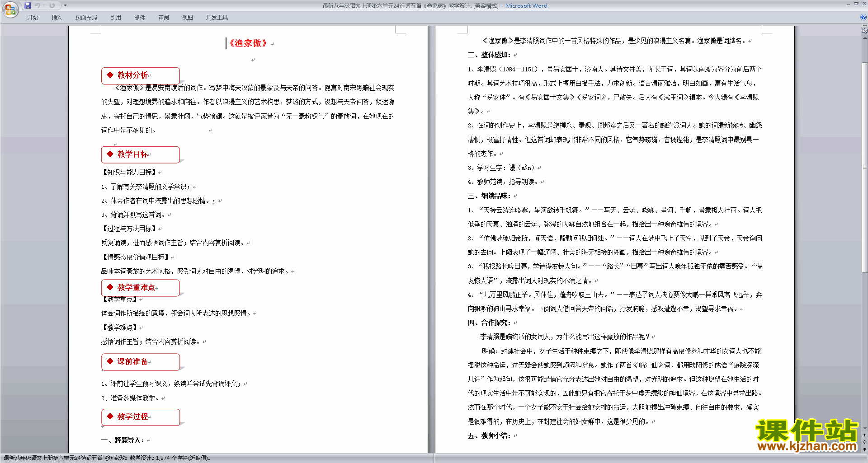Open the 插入 ribbon tab
This screenshot has width=868, height=463.
click(57, 18)
